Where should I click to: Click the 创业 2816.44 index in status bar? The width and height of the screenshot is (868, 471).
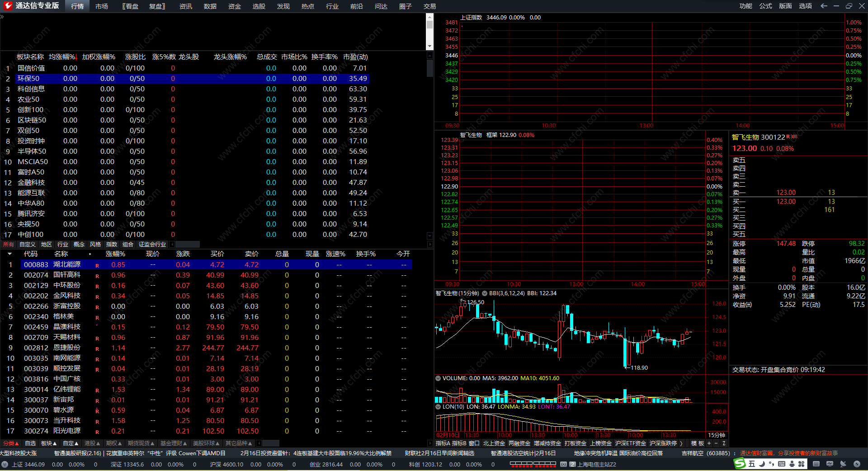coord(326,464)
